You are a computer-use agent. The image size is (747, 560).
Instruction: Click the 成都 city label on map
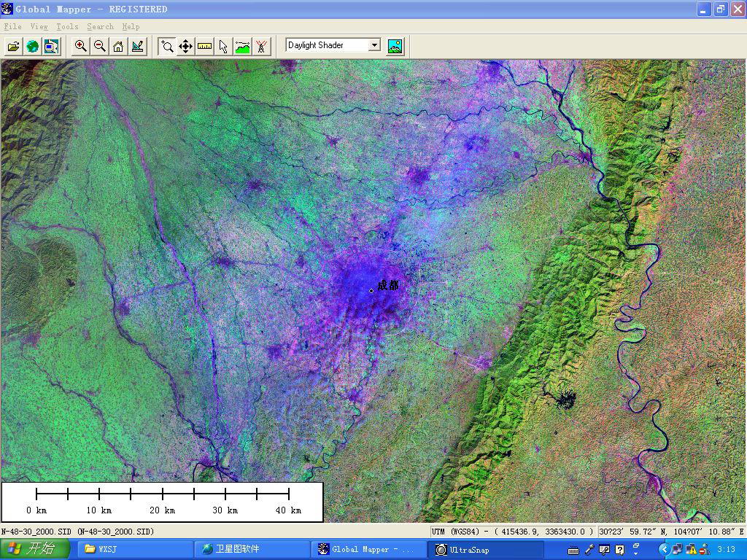[x=388, y=285]
